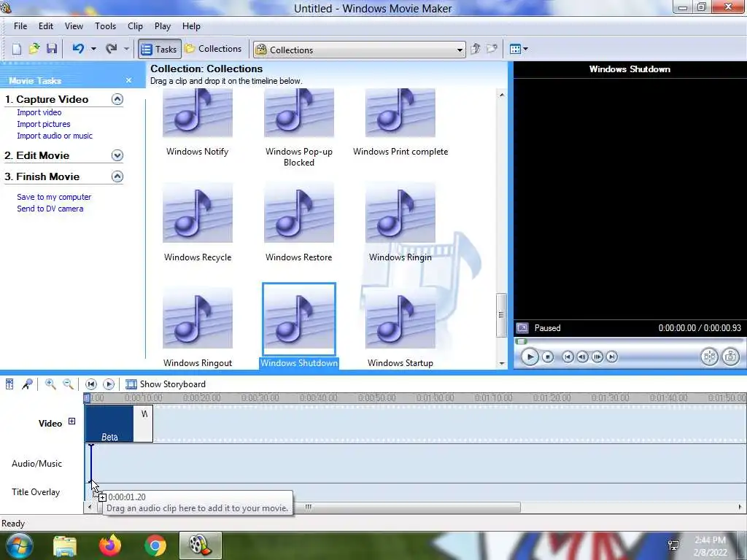The width and height of the screenshot is (747, 560).
Task: Click the Play Timeline icon
Action: tap(109, 384)
